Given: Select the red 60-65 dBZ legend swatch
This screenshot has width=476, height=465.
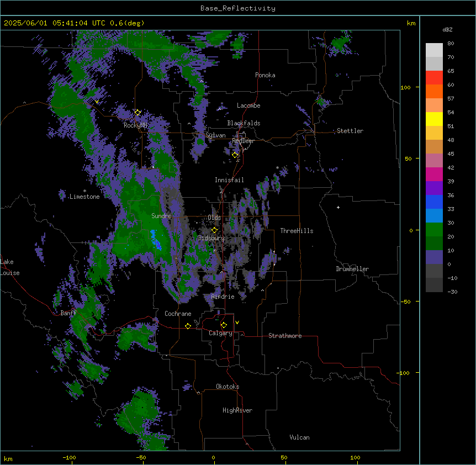Looking at the screenshot, I should coord(434,78).
